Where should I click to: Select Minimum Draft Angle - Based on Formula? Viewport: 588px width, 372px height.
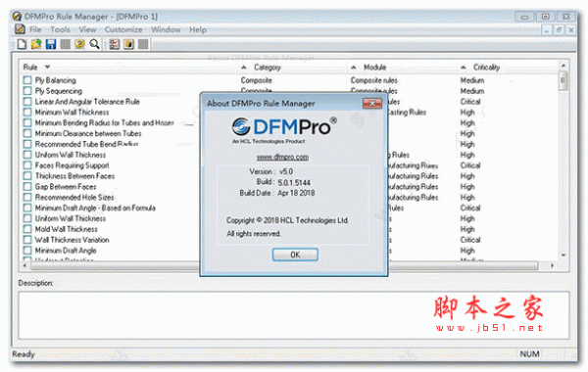[95, 208]
